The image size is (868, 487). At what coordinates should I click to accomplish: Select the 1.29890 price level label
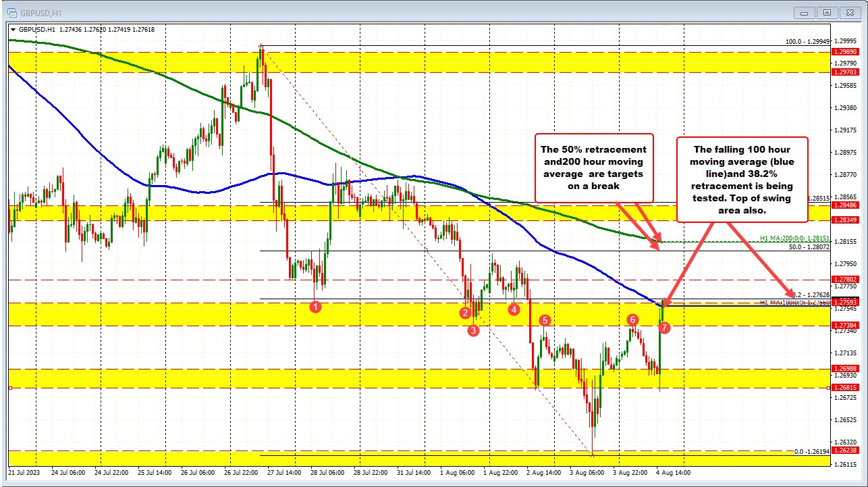846,51
